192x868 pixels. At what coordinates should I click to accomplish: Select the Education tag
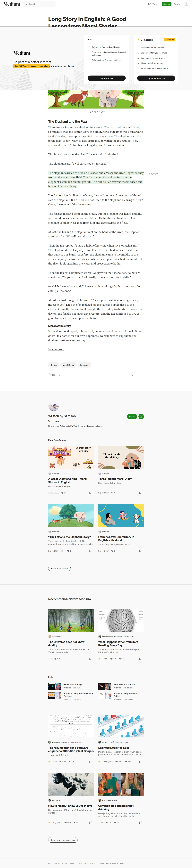tap(85, 365)
